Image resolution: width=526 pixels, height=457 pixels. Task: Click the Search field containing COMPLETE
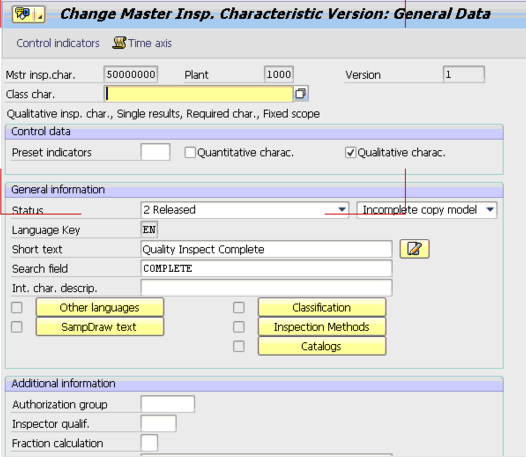[x=266, y=268]
